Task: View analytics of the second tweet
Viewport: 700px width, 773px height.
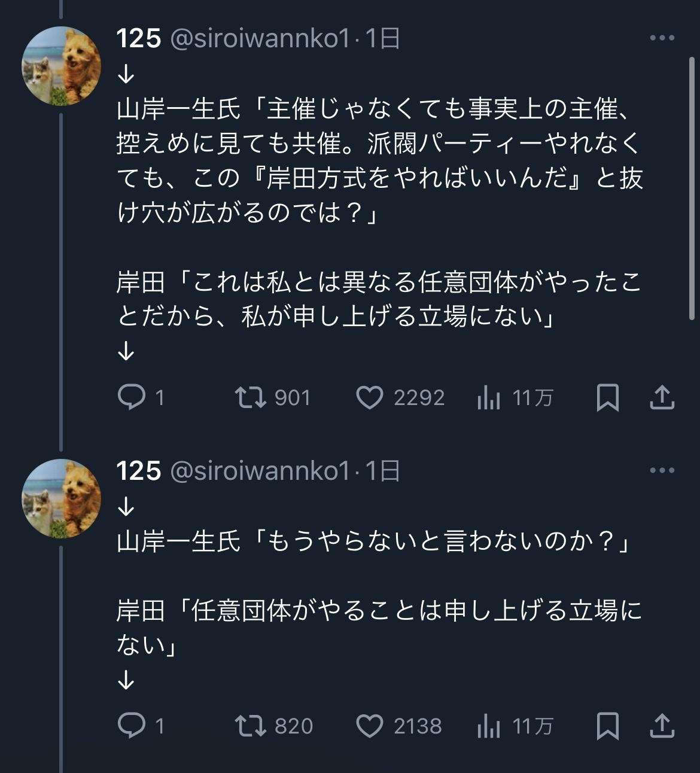Action: coord(489,726)
